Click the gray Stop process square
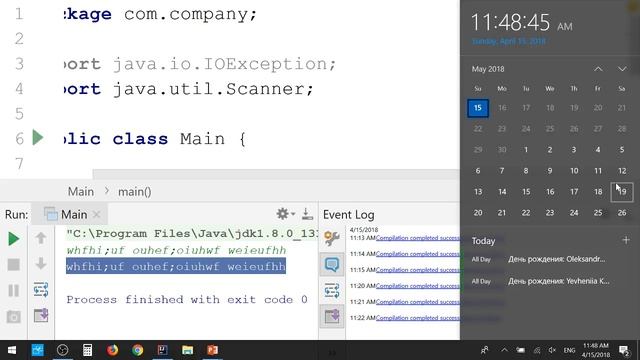The image size is (640, 360). tap(13, 264)
